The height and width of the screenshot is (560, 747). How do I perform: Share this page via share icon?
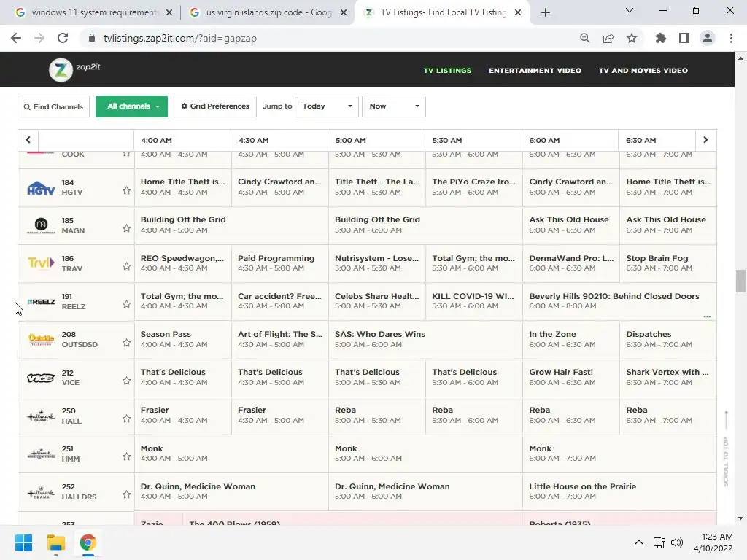(x=608, y=38)
